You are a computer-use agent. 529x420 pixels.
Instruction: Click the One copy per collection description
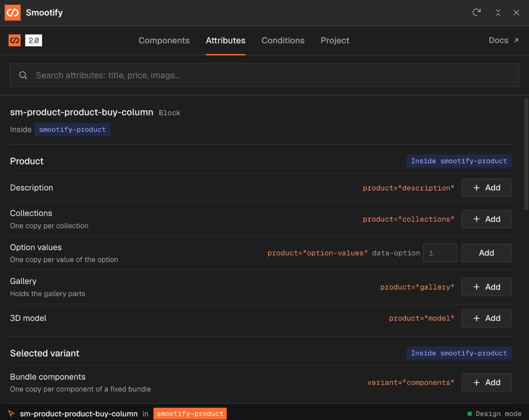coord(49,226)
